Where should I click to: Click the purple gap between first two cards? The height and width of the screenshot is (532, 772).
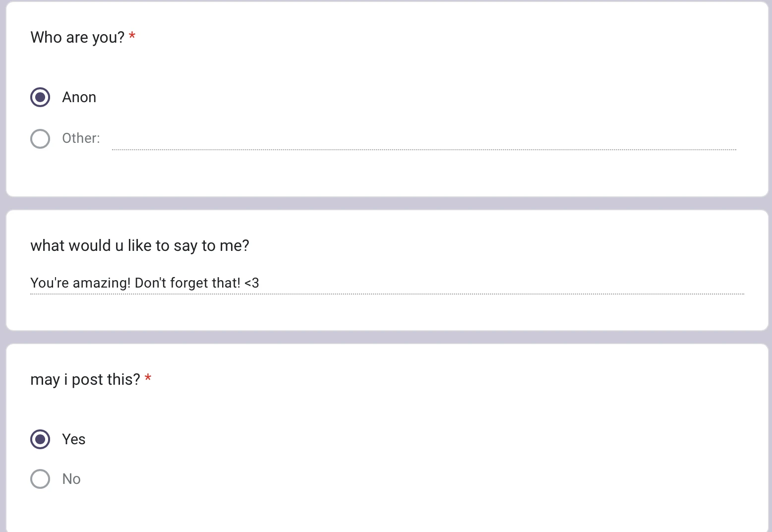(x=386, y=203)
